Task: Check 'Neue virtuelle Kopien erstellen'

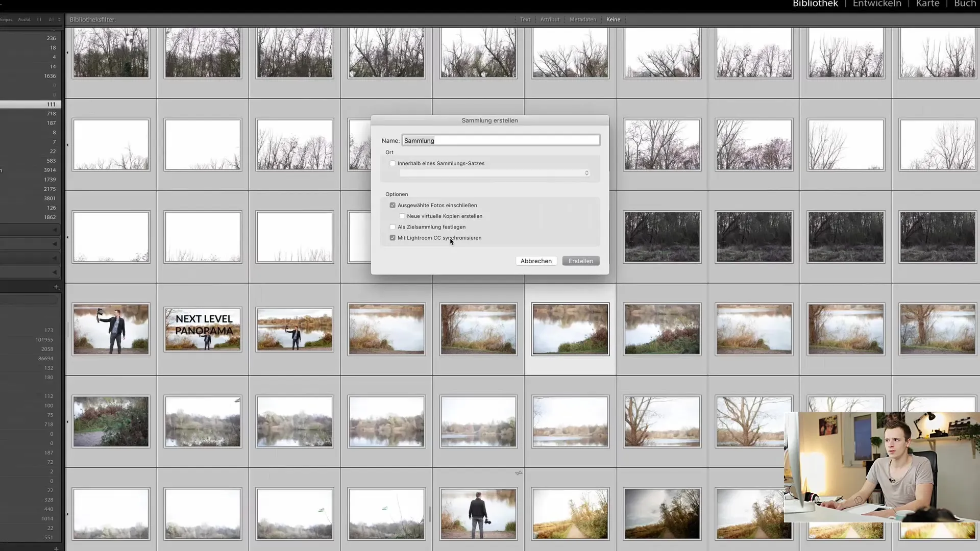Action: pyautogui.click(x=402, y=216)
